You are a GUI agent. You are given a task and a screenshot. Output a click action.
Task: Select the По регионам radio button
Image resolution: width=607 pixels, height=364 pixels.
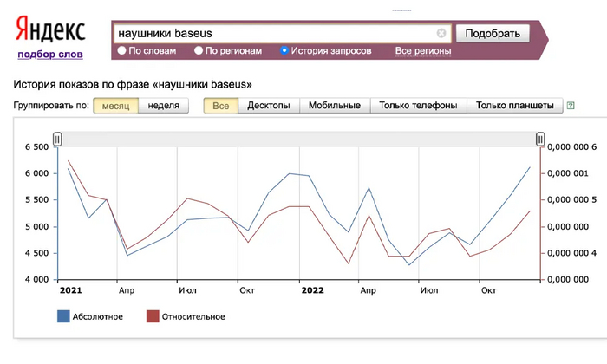pos(199,51)
